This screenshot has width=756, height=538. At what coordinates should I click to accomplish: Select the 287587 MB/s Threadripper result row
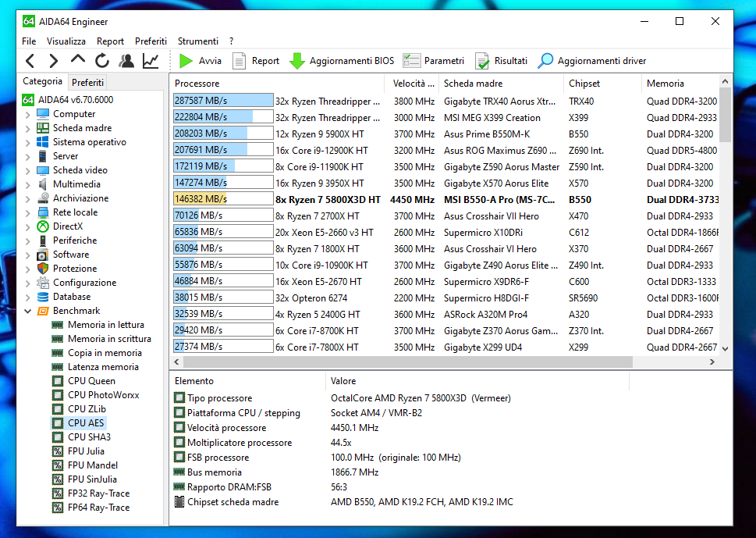[445, 101]
